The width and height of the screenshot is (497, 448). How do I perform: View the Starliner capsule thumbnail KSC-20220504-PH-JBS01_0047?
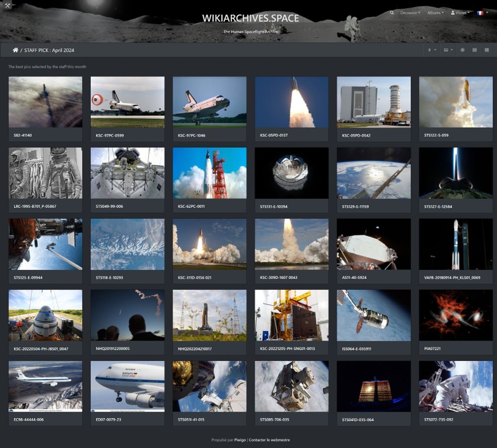(x=45, y=315)
